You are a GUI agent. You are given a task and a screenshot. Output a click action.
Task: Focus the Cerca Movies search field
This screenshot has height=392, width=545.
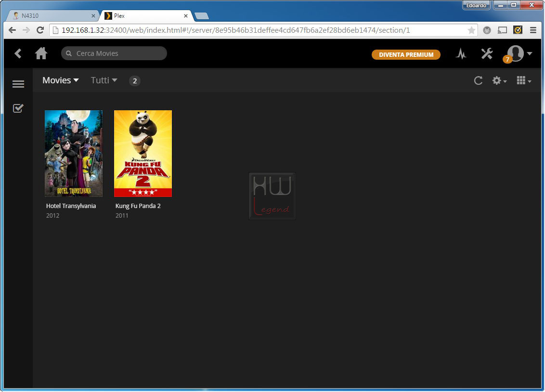coord(114,53)
